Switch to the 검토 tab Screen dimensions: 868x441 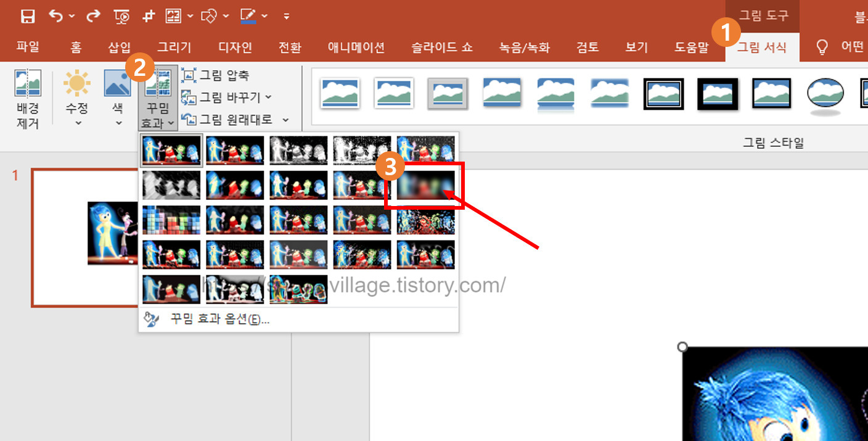[x=588, y=47]
